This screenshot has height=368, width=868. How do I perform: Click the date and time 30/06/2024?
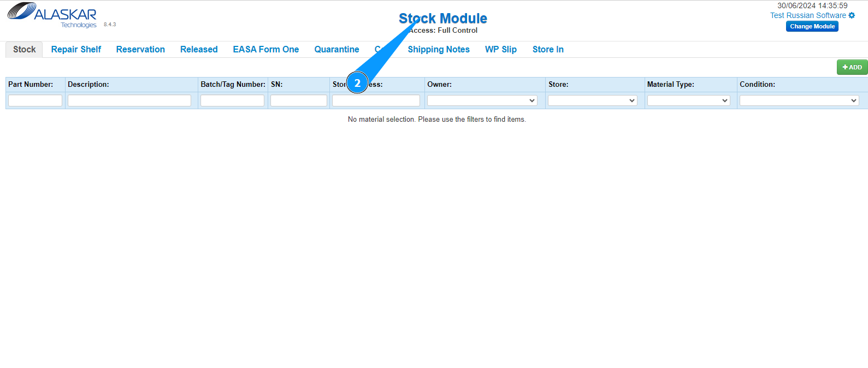coord(812,5)
